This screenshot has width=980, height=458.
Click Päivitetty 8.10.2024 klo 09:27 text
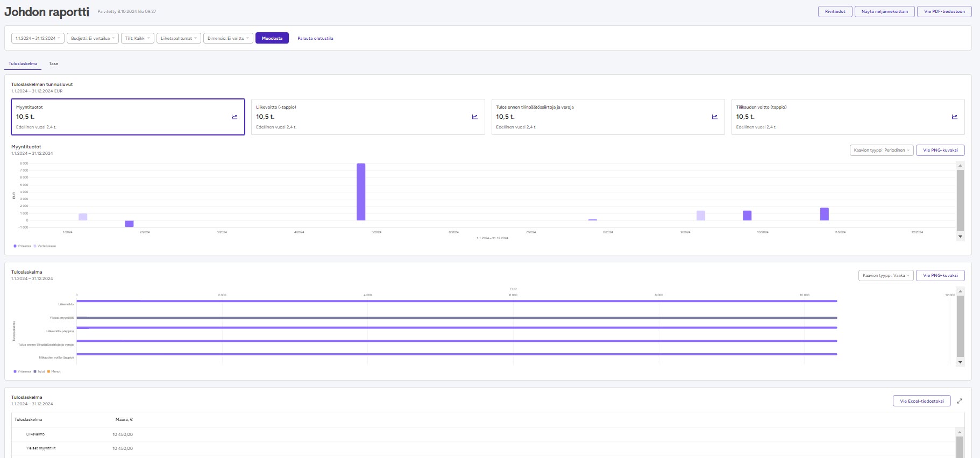click(x=127, y=11)
